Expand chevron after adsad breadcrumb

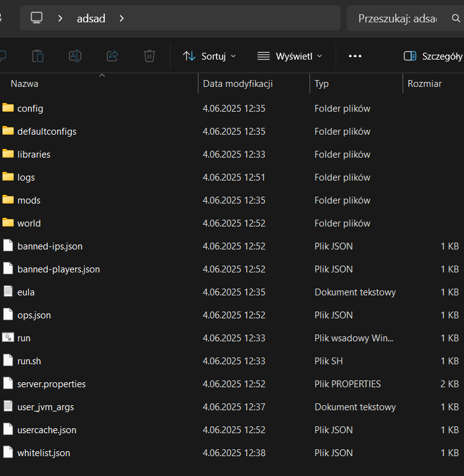(122, 19)
